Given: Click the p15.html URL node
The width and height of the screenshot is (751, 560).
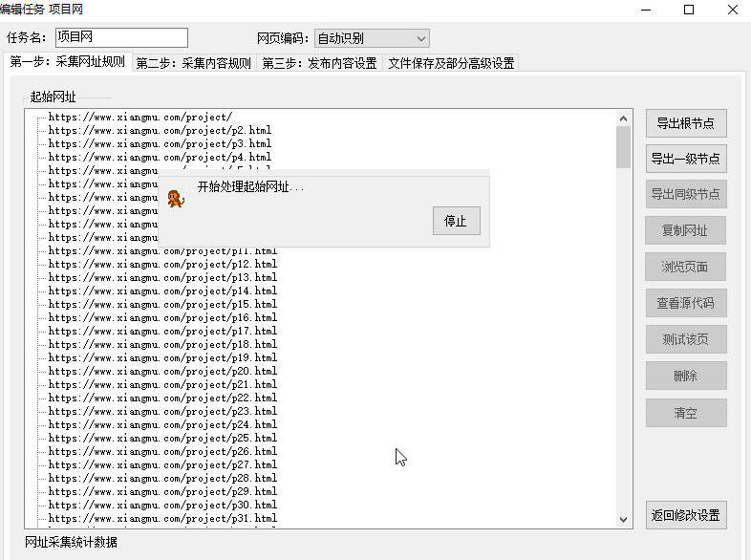Looking at the screenshot, I should point(162,304).
